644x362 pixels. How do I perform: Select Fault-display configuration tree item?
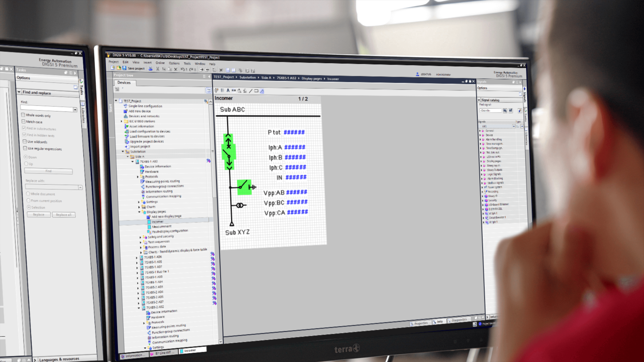[170, 231]
